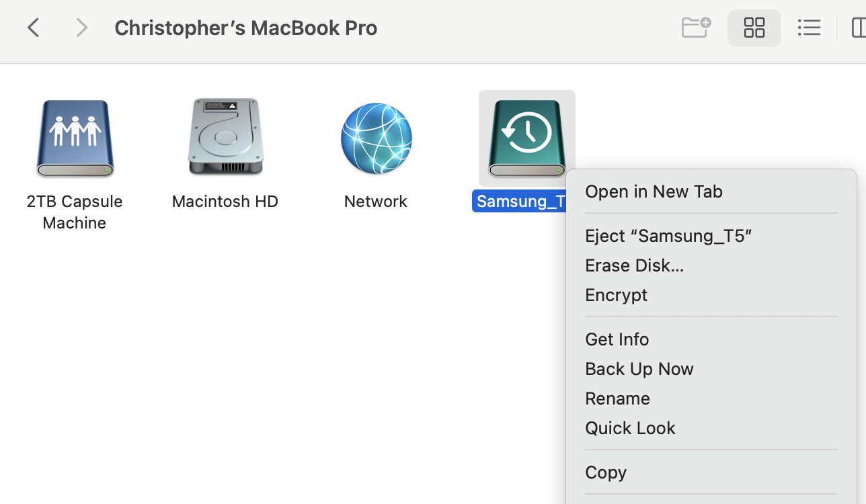Click the Network name label
This screenshot has width=866, height=504.
tap(376, 201)
